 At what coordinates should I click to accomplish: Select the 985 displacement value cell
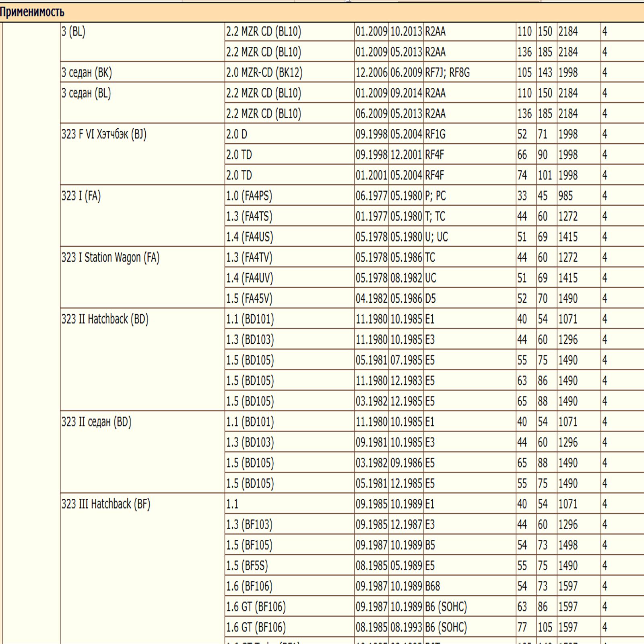(565, 196)
